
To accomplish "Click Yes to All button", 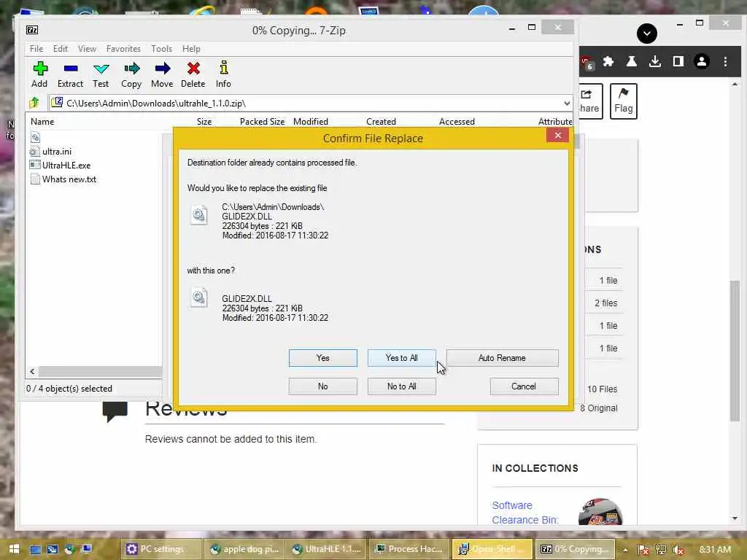I will coord(401,357).
